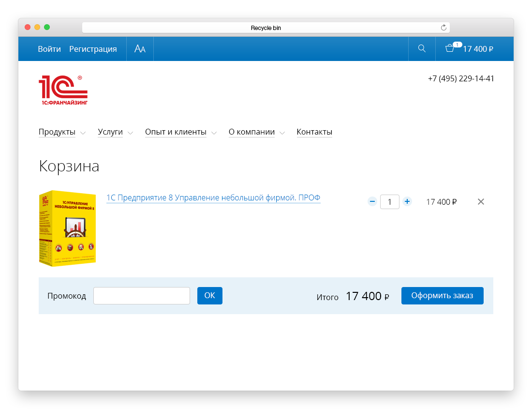Click the product box thumbnail image
The height and width of the screenshot is (409, 532).
(x=67, y=228)
